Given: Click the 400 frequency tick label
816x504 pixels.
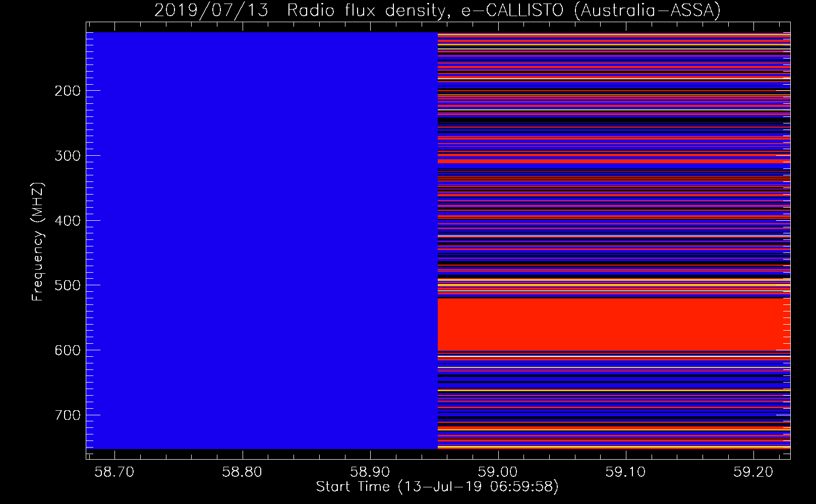Looking at the screenshot, I should (x=68, y=221).
